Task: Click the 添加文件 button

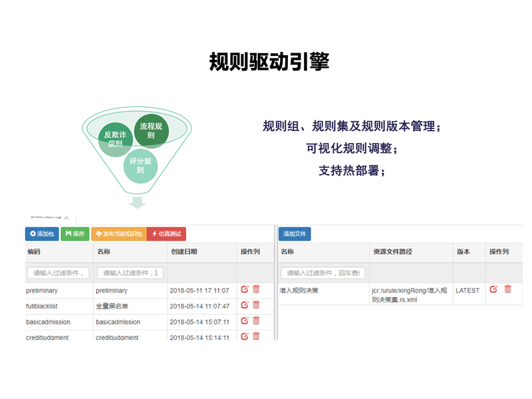Action: coord(295,234)
